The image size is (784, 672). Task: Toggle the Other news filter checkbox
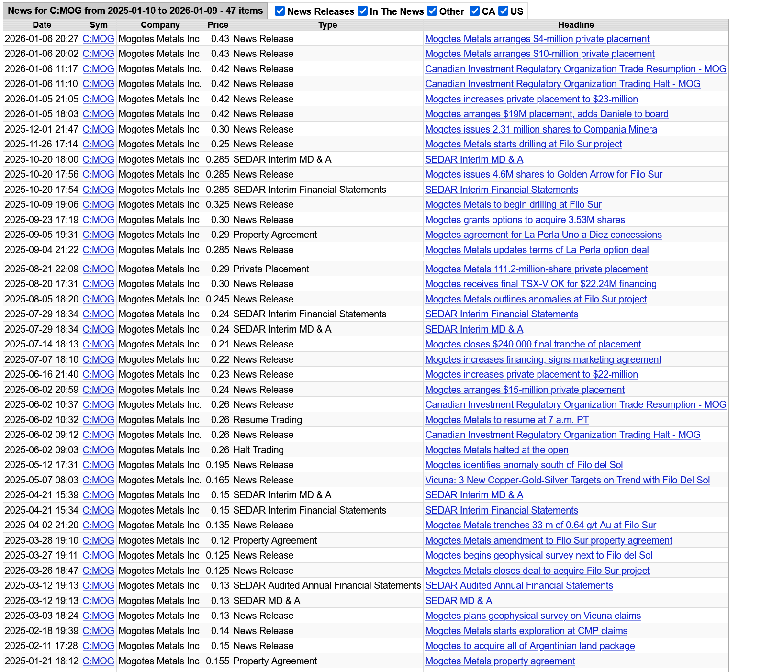(432, 11)
